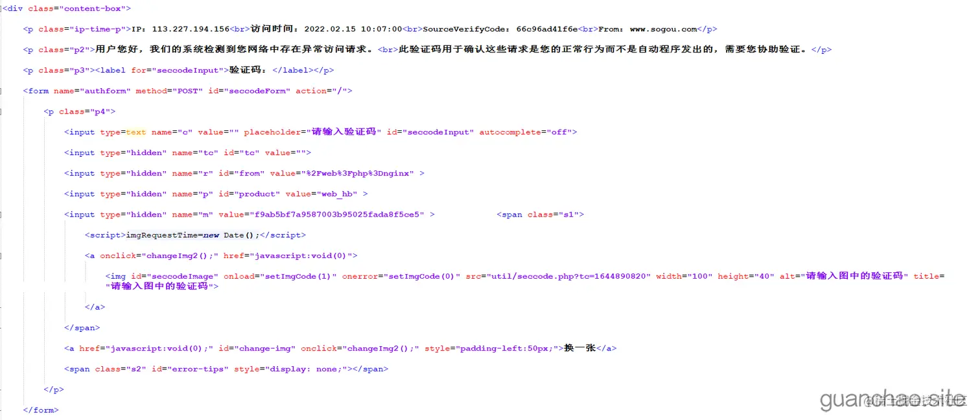Click the onload="setImgCode(1)" attribute

(281, 277)
